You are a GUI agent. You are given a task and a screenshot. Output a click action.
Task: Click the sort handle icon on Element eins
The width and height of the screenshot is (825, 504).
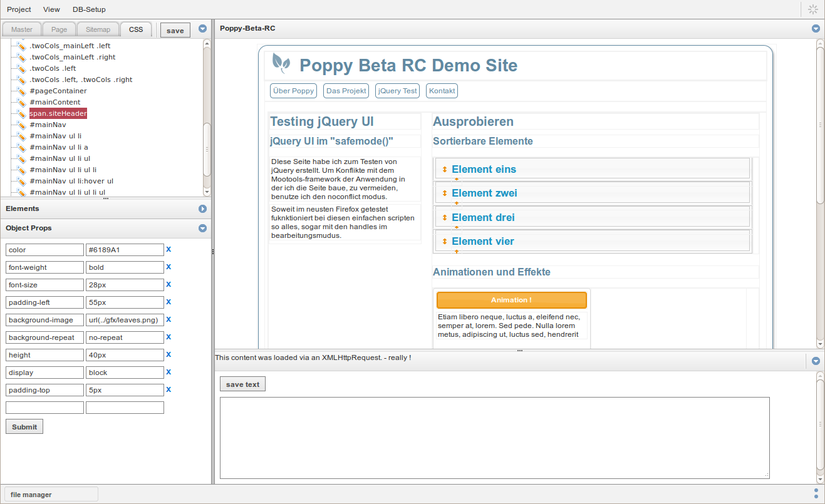click(444, 168)
